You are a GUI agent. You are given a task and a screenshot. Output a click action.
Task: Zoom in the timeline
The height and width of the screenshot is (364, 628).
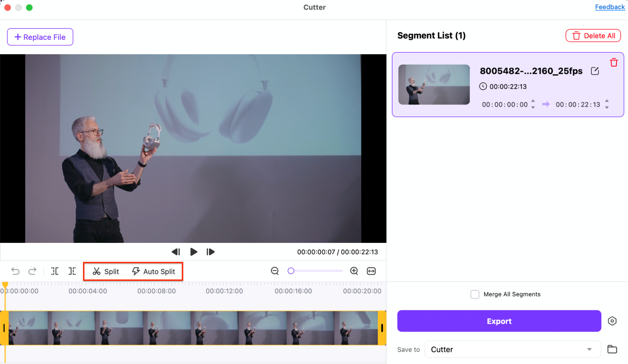coord(354,271)
